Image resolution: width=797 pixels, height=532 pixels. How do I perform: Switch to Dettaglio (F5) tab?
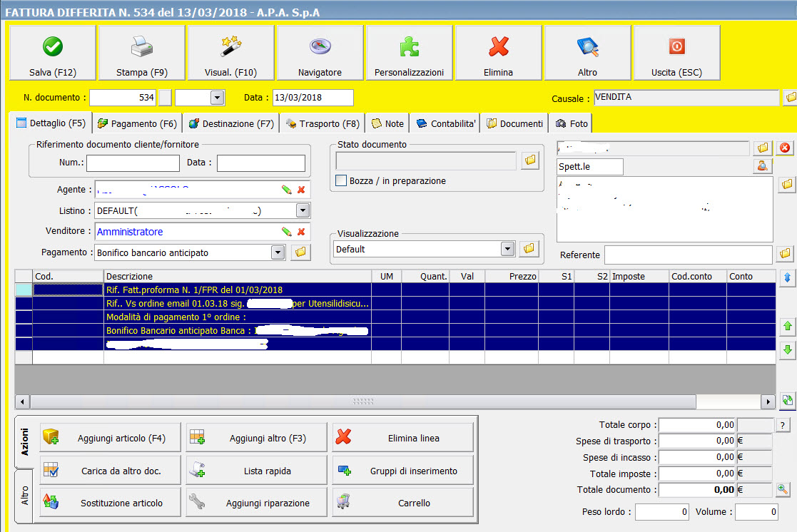51,123
